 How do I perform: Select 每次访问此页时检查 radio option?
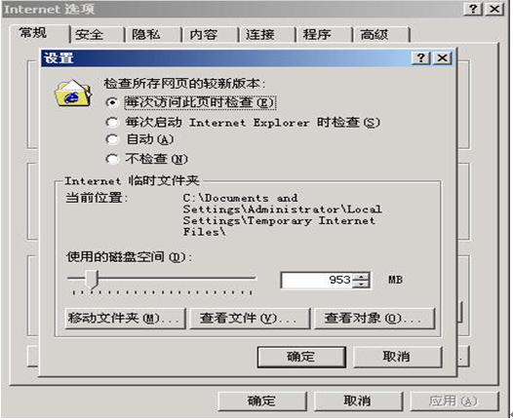point(112,103)
